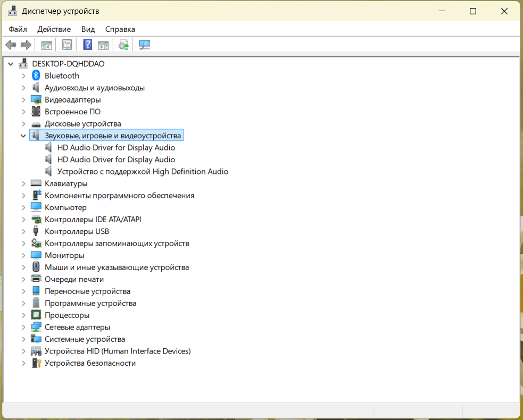Screen dimensions: 523x420
Task: Click the Видеоадаптеры display adapter icon
Action: 36,99
